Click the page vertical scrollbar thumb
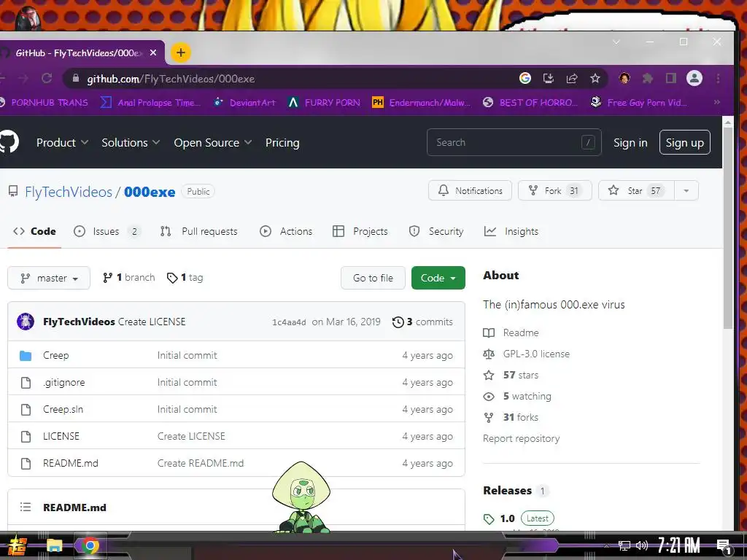Viewport: 747px width, 560px height. click(727, 227)
